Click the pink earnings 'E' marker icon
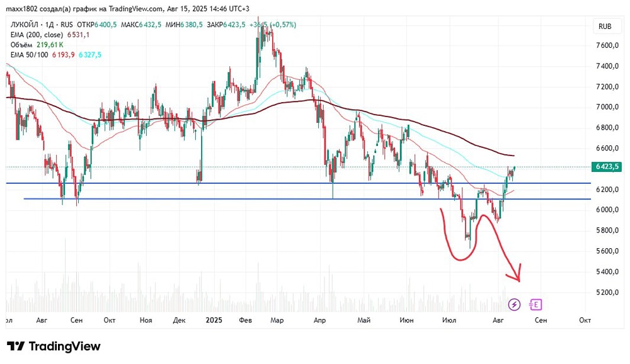The width and height of the screenshot is (630, 364). point(535,305)
